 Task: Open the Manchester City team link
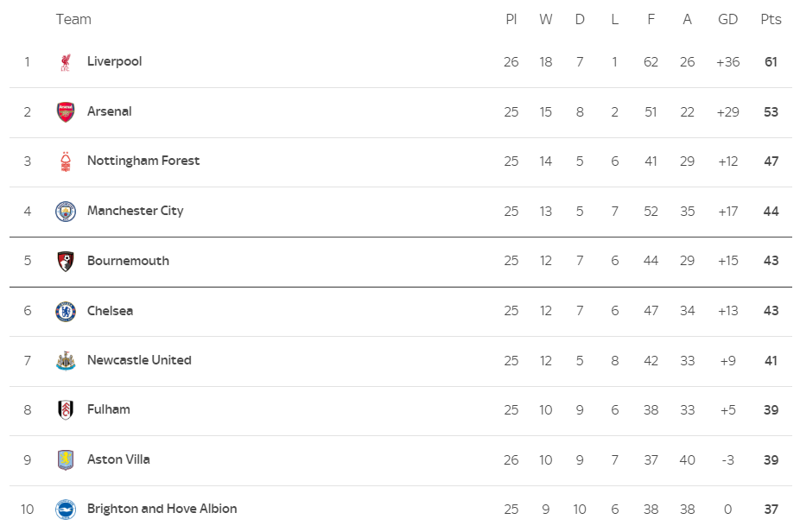(135, 211)
